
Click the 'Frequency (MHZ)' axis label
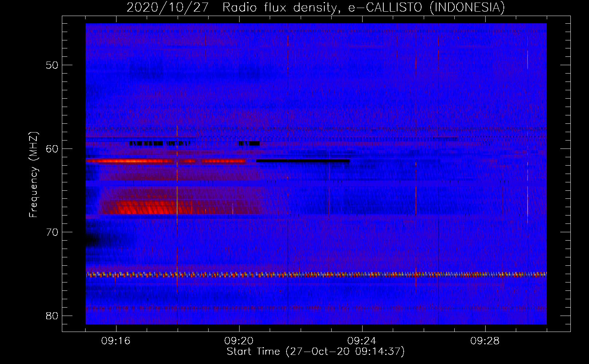click(33, 175)
